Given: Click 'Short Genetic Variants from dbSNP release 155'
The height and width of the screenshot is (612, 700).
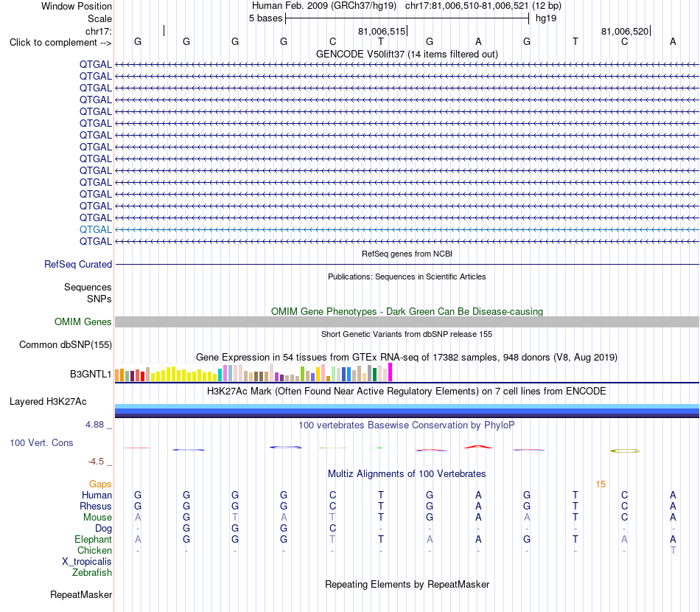Looking at the screenshot, I should point(407,334).
